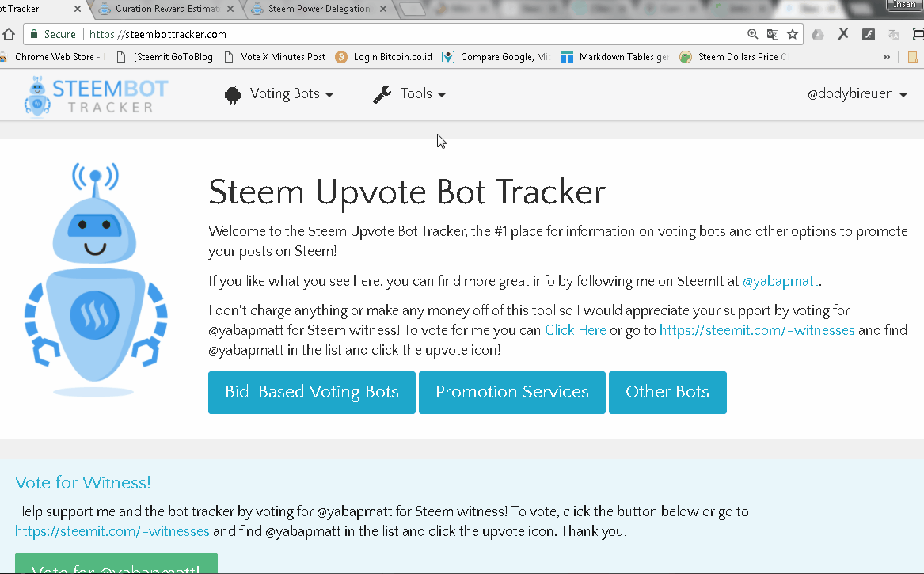Click the android icon beside Voting Bots

(233, 94)
